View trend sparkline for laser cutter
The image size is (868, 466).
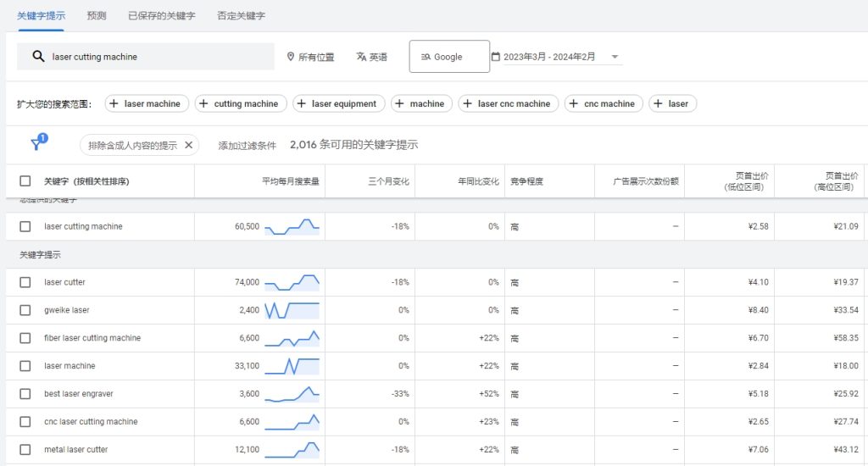click(x=292, y=282)
